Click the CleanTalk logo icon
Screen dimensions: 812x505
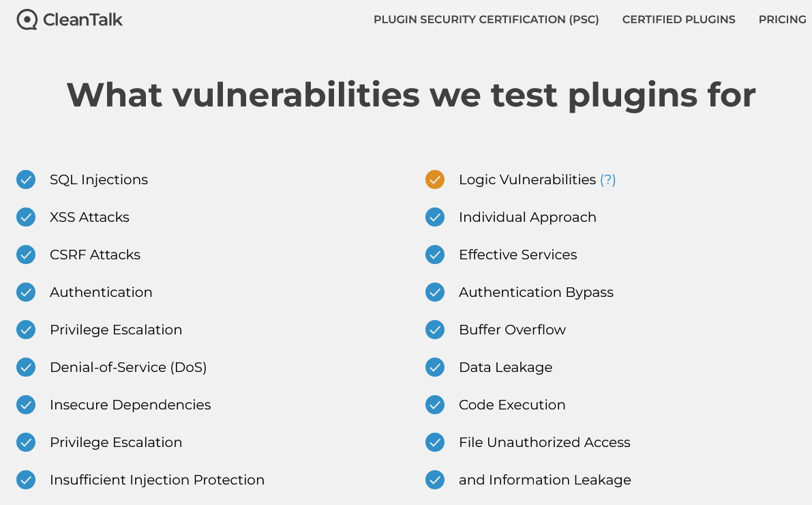[27, 20]
